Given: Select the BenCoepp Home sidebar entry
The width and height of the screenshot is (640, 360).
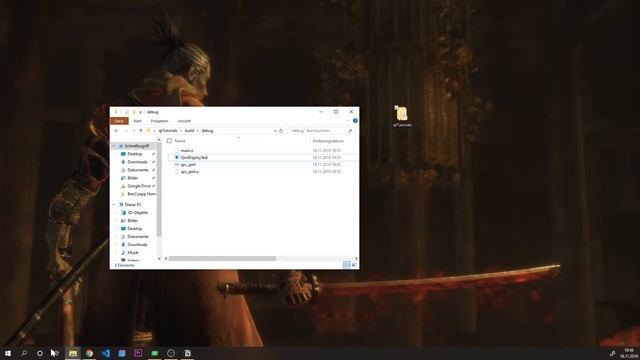Looking at the screenshot, I should pos(141,194).
